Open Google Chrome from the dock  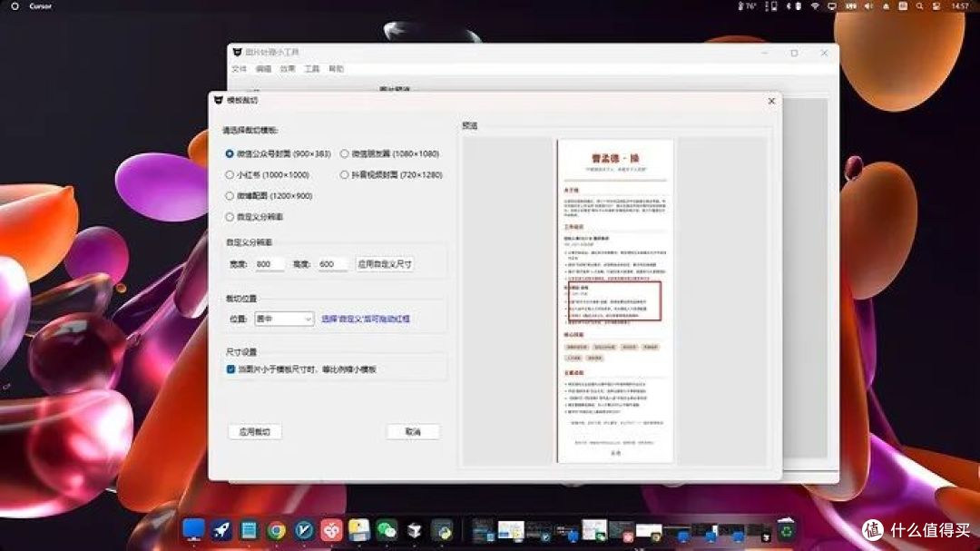click(276, 530)
